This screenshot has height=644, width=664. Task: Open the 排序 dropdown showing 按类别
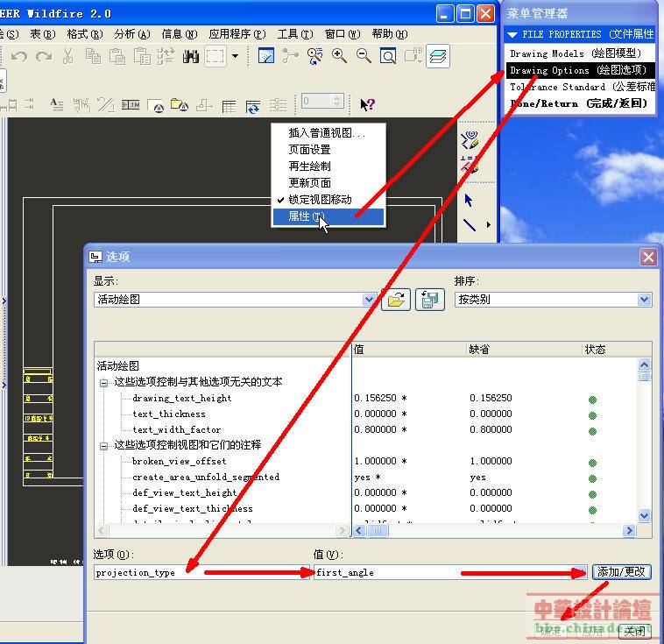(x=645, y=300)
